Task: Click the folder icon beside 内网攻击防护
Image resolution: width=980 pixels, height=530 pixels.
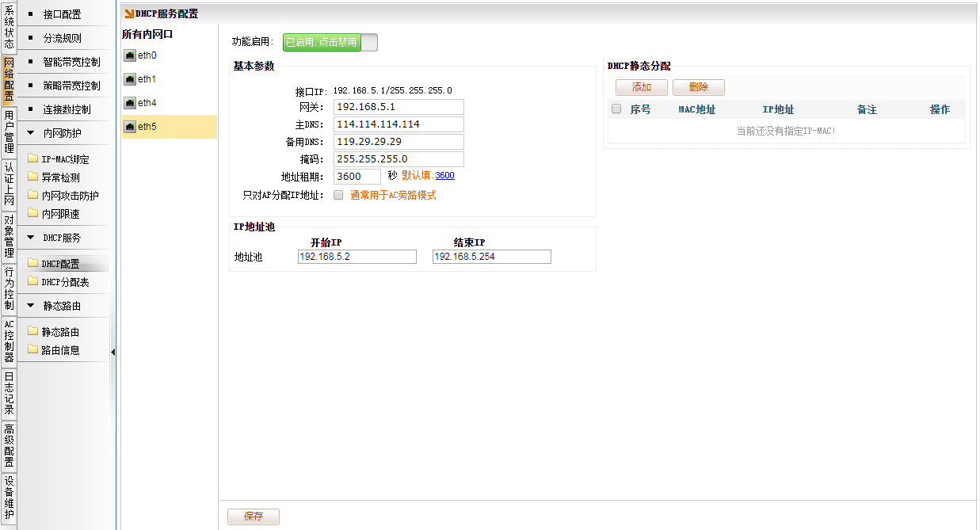Action: [x=32, y=195]
